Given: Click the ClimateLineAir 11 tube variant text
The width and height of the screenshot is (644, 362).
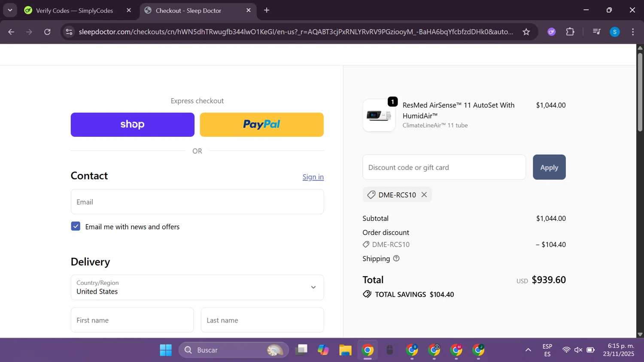Looking at the screenshot, I should coord(435,125).
